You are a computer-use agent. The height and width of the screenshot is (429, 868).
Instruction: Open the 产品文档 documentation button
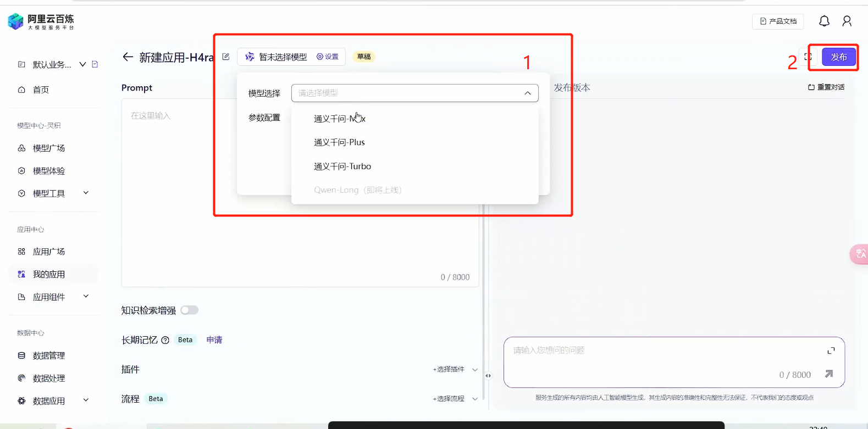778,21
